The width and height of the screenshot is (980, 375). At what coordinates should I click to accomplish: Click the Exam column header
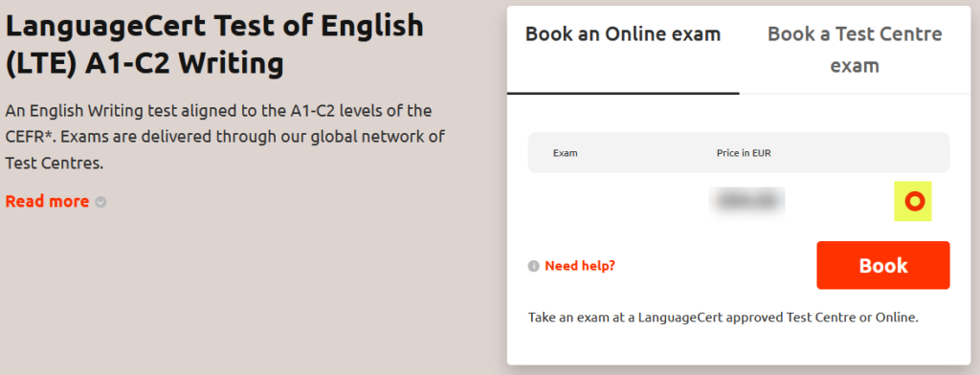tap(565, 152)
